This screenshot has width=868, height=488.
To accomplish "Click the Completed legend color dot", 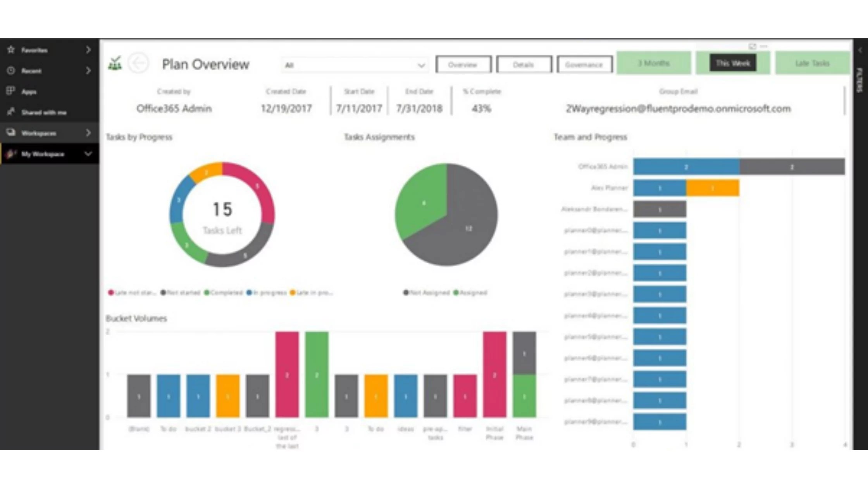I will 207,292.
